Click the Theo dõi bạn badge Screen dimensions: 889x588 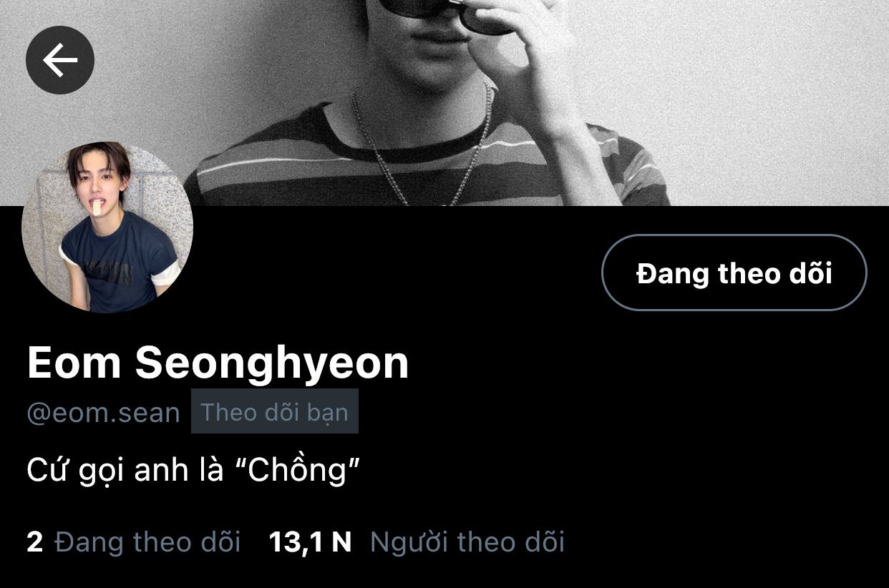click(x=274, y=411)
